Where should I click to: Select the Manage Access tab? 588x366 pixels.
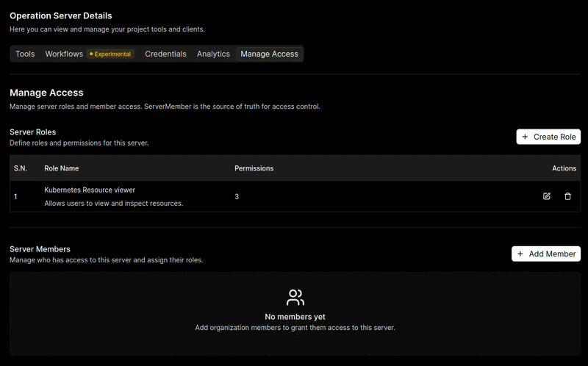point(269,54)
